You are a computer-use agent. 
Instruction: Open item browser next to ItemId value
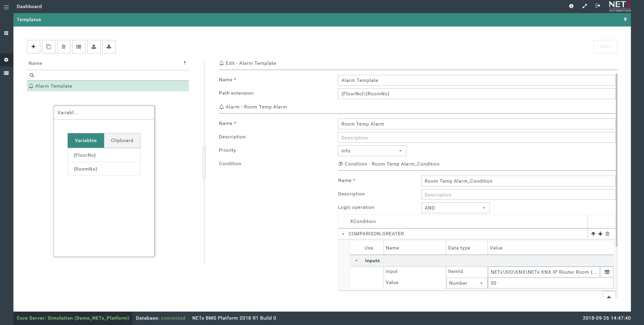tap(607, 272)
